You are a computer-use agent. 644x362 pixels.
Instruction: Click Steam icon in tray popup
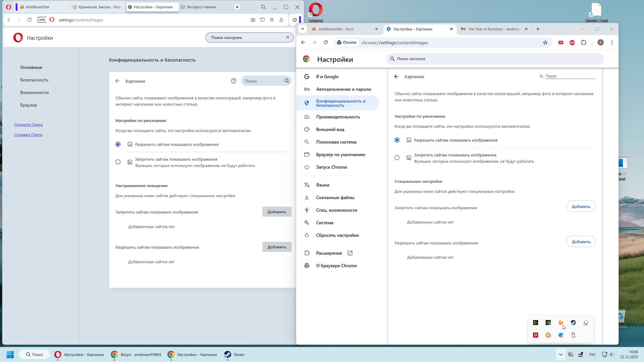[573, 323]
